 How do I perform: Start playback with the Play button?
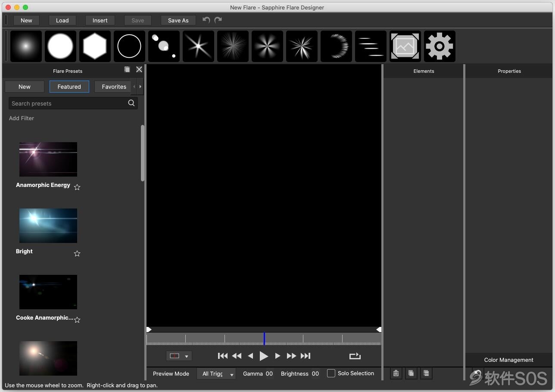(264, 356)
